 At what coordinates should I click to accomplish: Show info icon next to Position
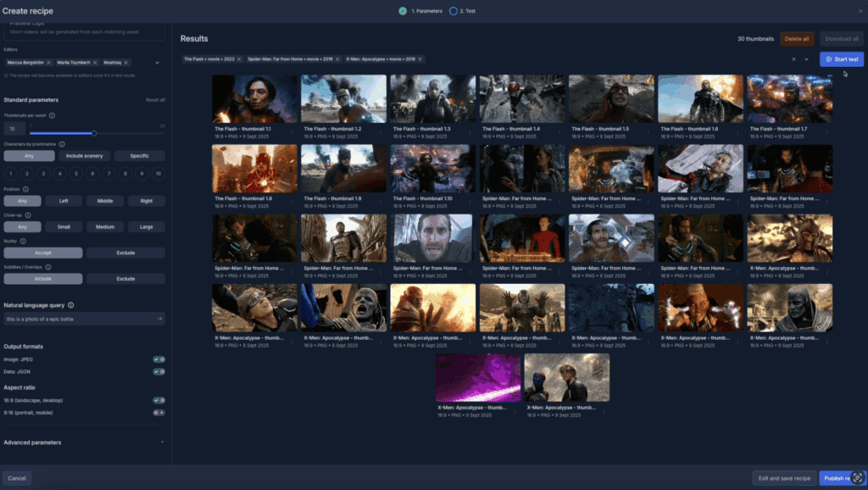point(25,189)
